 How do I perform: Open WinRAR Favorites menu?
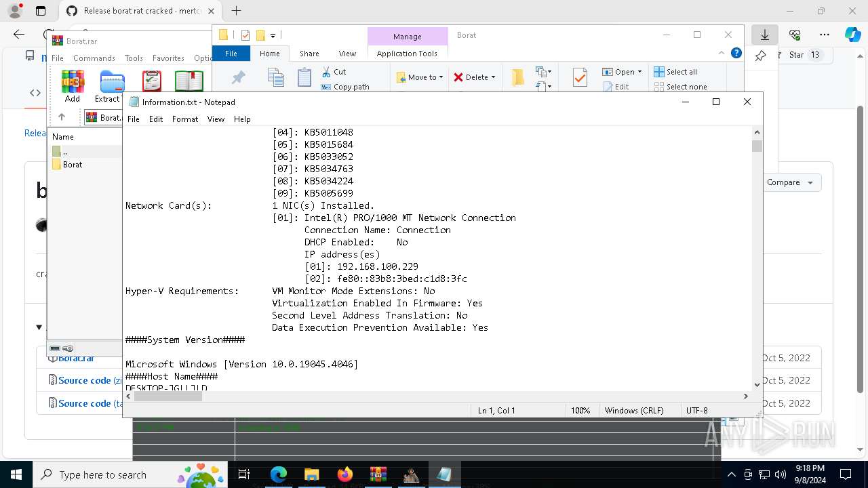coord(168,58)
